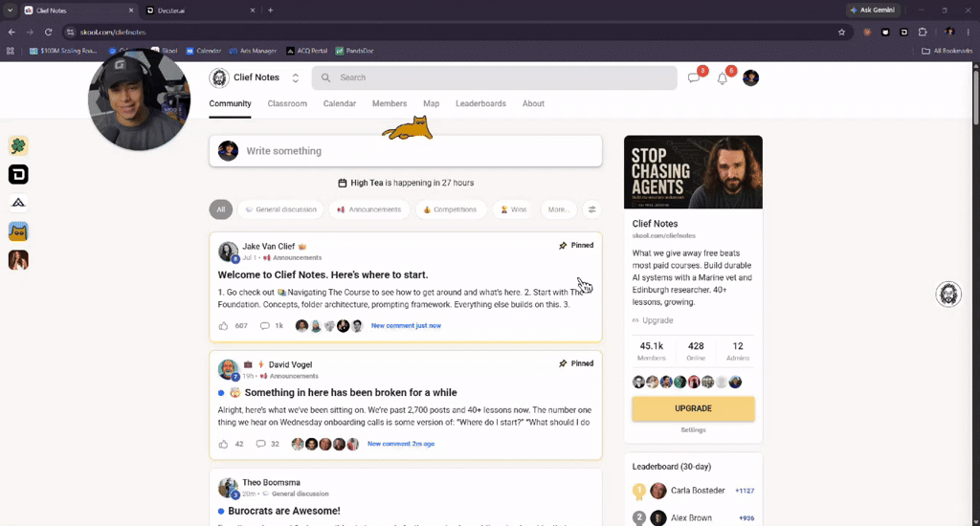Open the Classroom tab
980x526 pixels.
pos(287,103)
